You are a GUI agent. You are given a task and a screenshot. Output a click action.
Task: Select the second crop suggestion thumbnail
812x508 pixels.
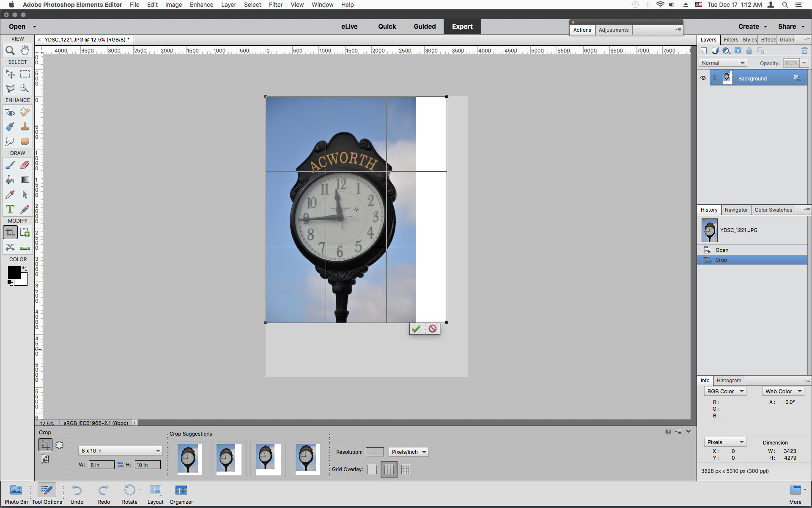228,459
